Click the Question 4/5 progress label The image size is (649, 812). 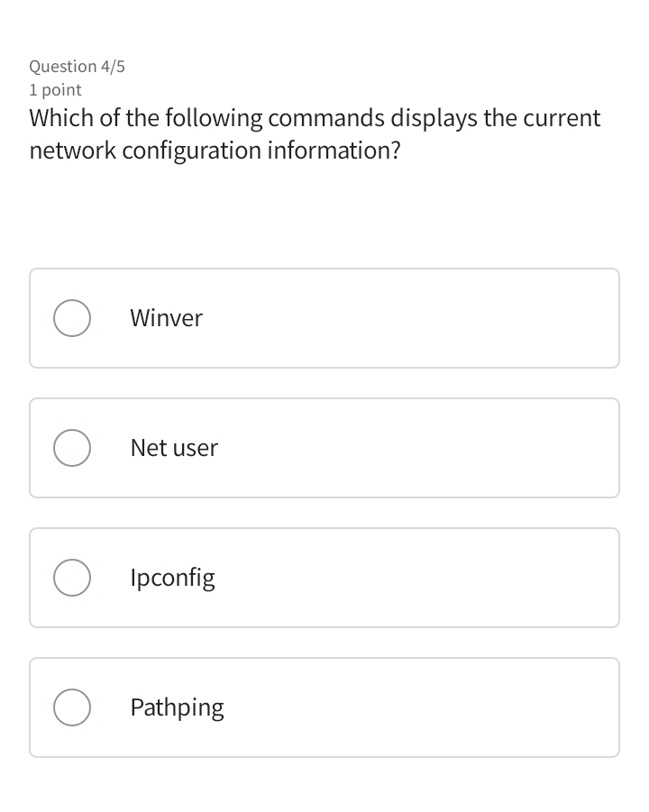tap(77, 67)
